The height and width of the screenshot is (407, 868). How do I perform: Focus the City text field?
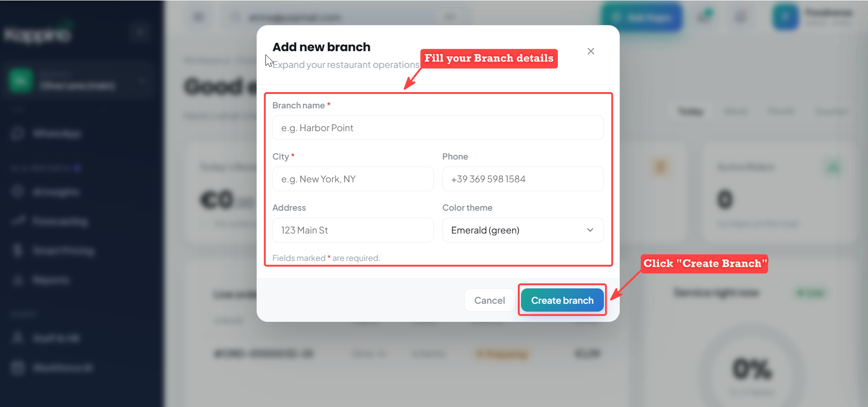[353, 179]
